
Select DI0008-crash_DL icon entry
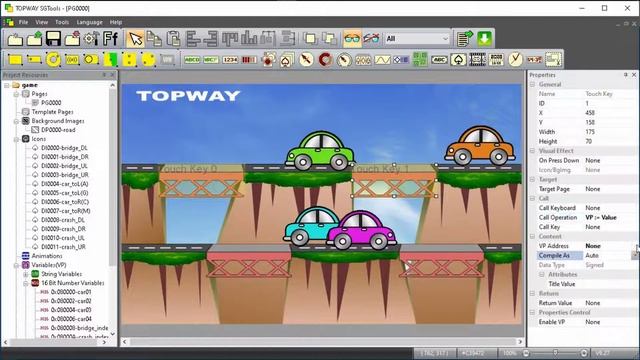click(63, 220)
